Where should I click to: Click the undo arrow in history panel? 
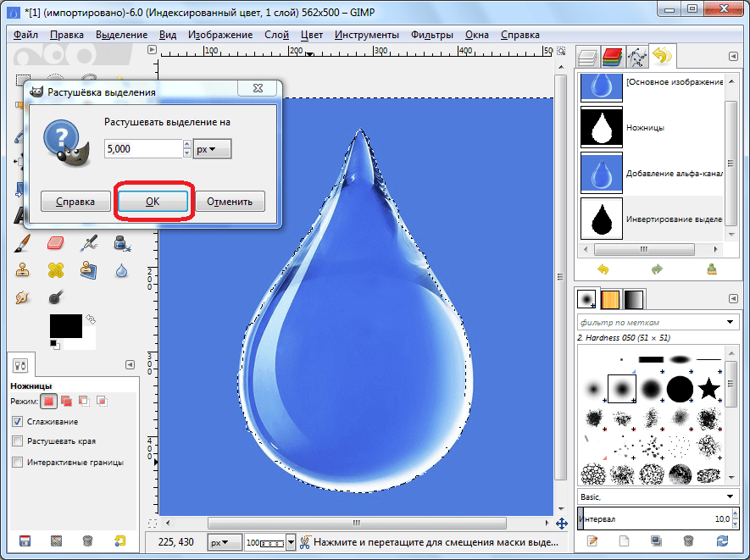[x=603, y=269]
